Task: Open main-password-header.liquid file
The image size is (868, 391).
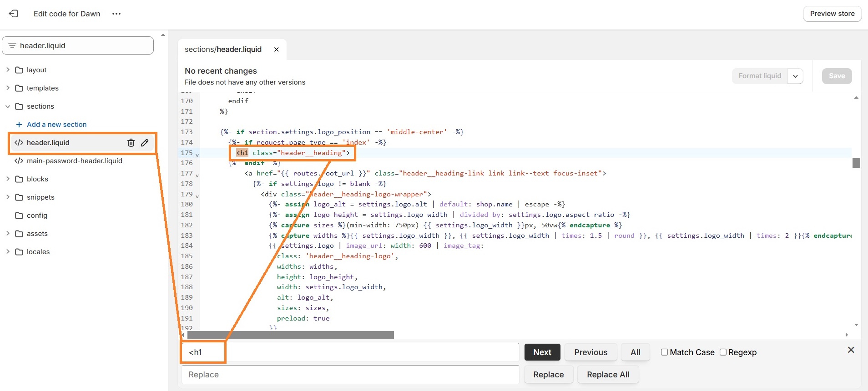Action: 74,161
